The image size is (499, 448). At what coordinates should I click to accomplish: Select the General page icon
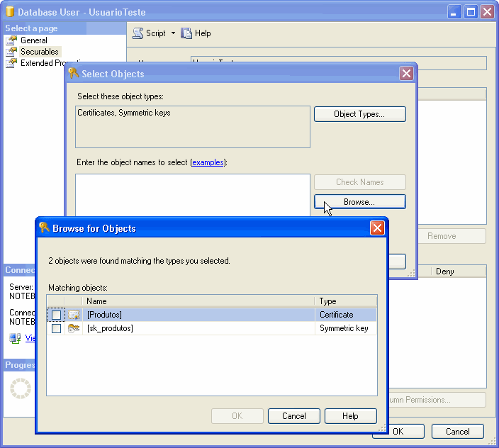(11, 40)
